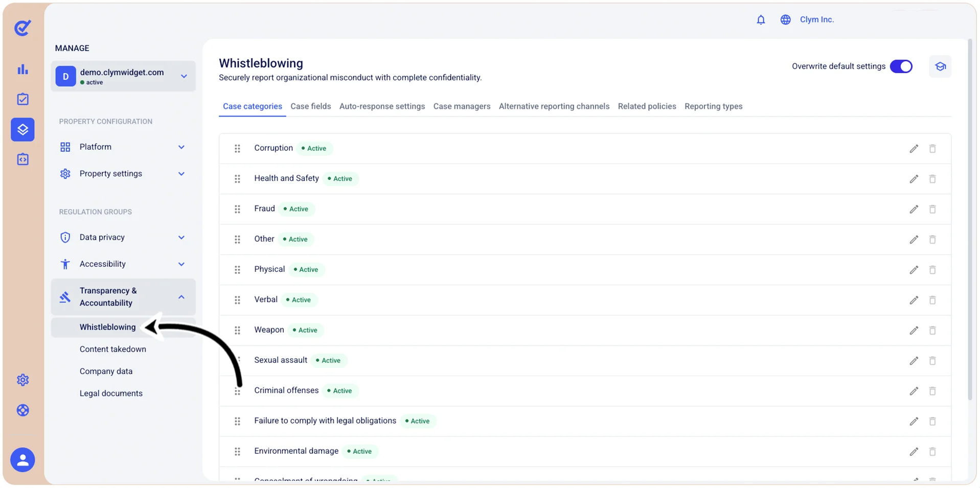
Task: Edit the Fraud category
Action: click(x=914, y=209)
